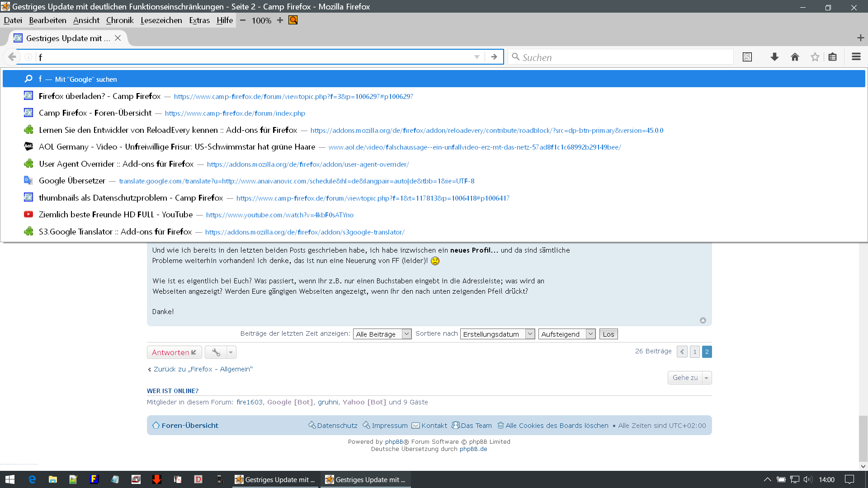The height and width of the screenshot is (488, 868).
Task: Go to page 1 of the thread
Action: pyautogui.click(x=695, y=352)
